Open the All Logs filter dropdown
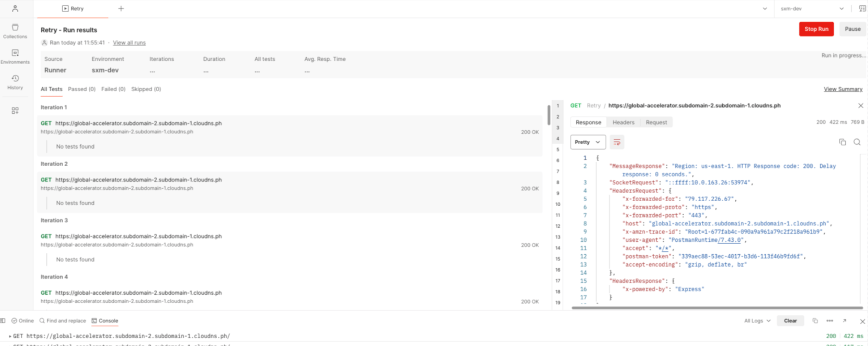Viewport: 868px width, 346px height. pyautogui.click(x=757, y=321)
